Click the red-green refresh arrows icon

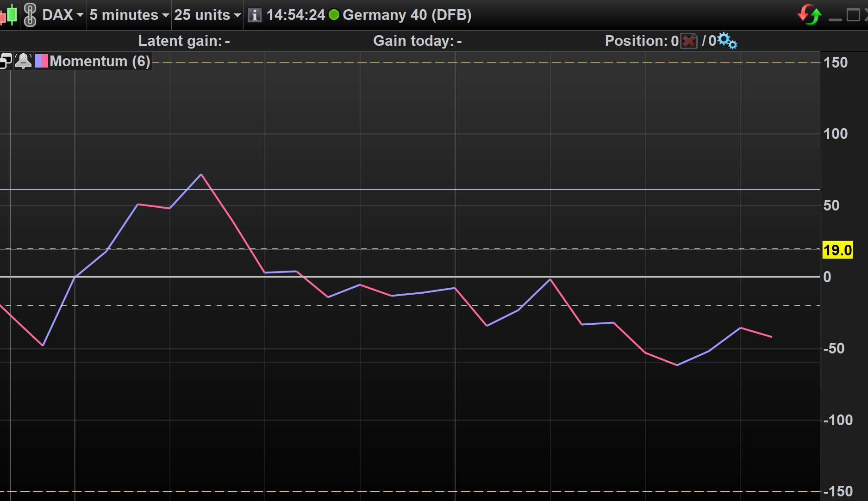pos(810,15)
